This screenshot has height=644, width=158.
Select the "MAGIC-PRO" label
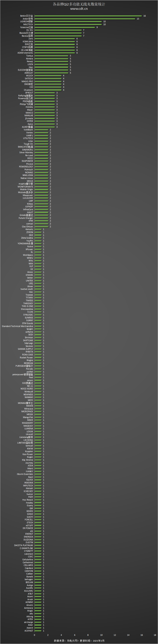[x=27, y=81]
